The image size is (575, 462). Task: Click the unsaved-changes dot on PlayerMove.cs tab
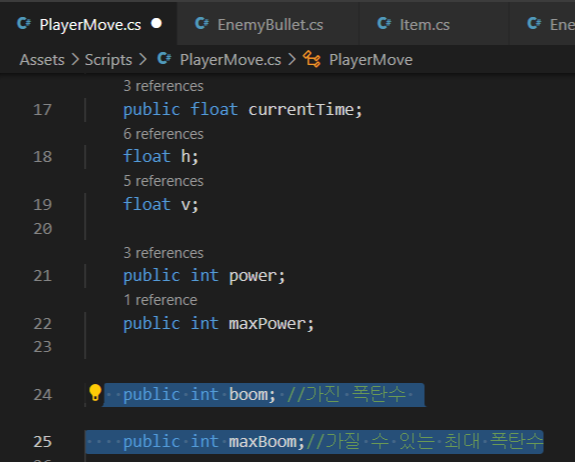pos(157,23)
